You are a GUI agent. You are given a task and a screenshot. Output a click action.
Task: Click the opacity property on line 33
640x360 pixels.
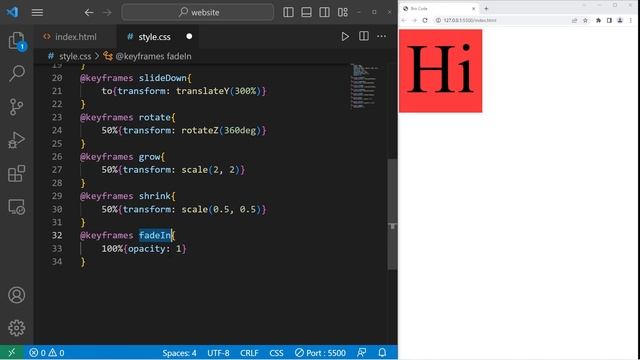click(147, 249)
